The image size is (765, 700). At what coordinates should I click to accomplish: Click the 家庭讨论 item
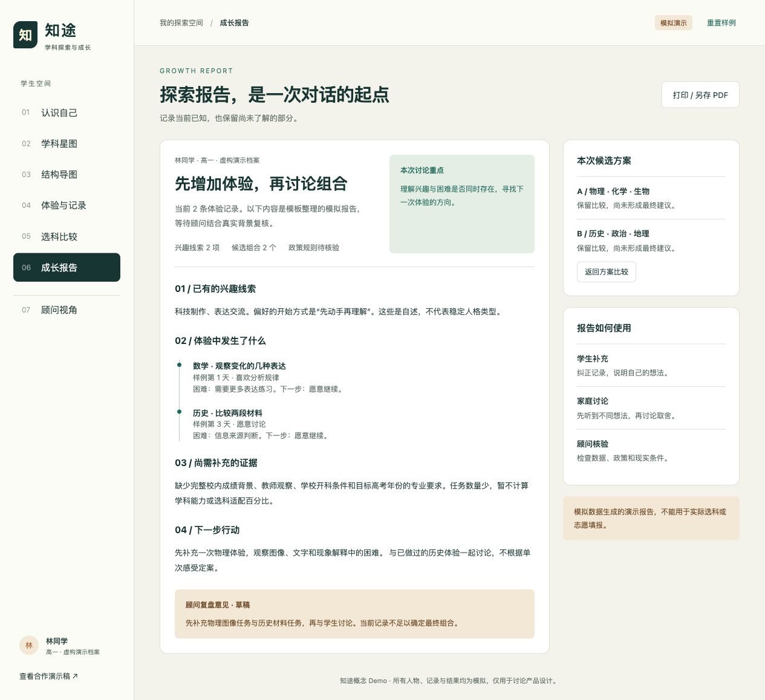pos(651,408)
